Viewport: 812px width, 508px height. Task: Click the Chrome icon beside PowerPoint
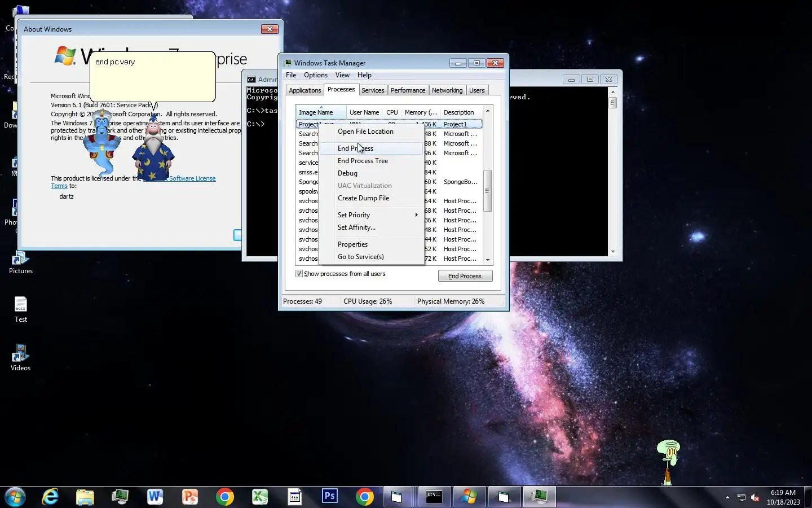coord(224,497)
